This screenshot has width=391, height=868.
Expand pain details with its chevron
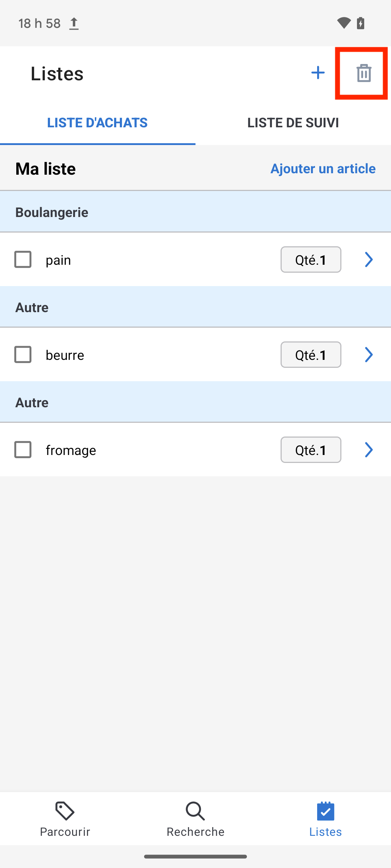pos(369,259)
